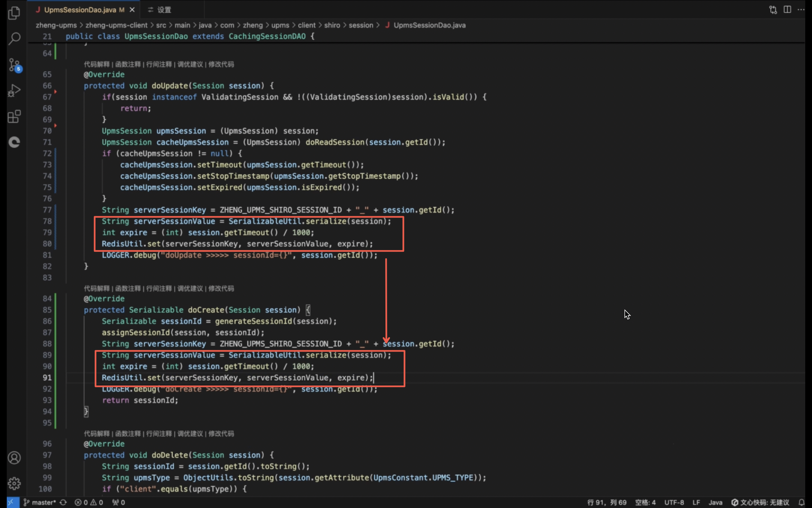Click the open changes compare icon

pyautogui.click(x=773, y=10)
